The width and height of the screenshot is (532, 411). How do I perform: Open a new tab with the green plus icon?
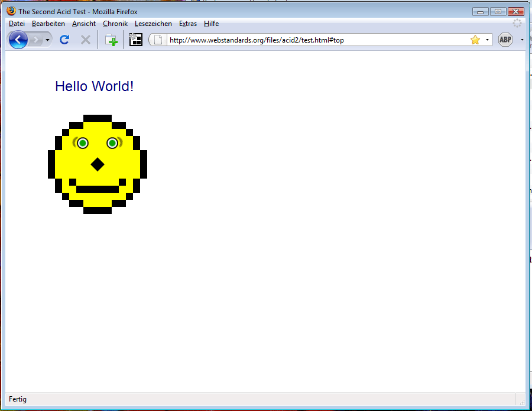point(111,40)
